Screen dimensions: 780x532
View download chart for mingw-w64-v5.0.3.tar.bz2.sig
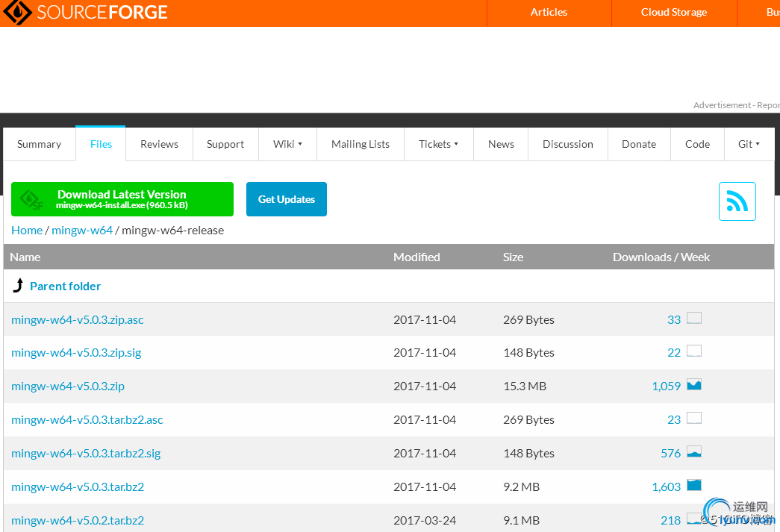694,452
